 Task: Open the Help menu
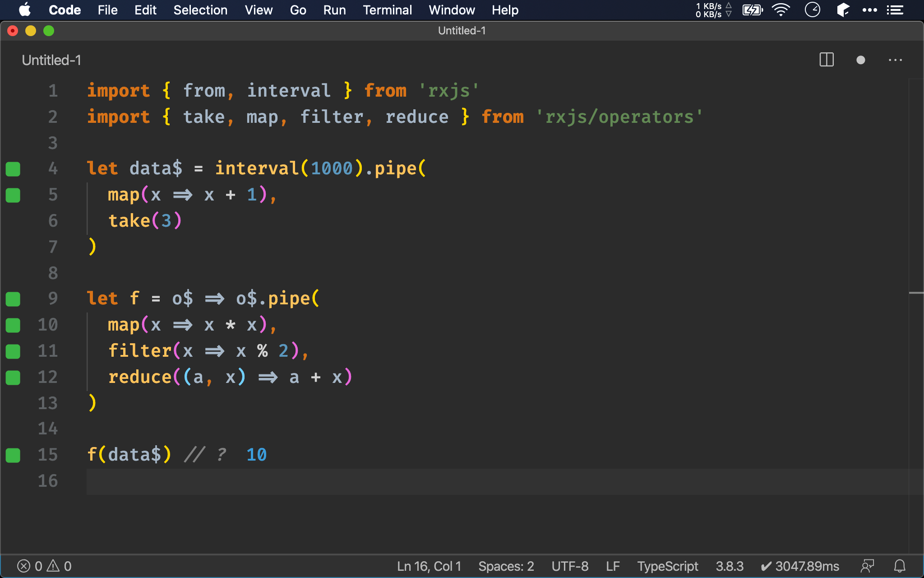505,10
